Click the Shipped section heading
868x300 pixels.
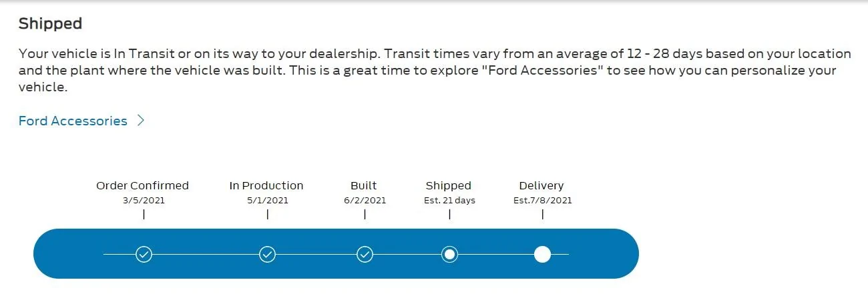point(50,24)
